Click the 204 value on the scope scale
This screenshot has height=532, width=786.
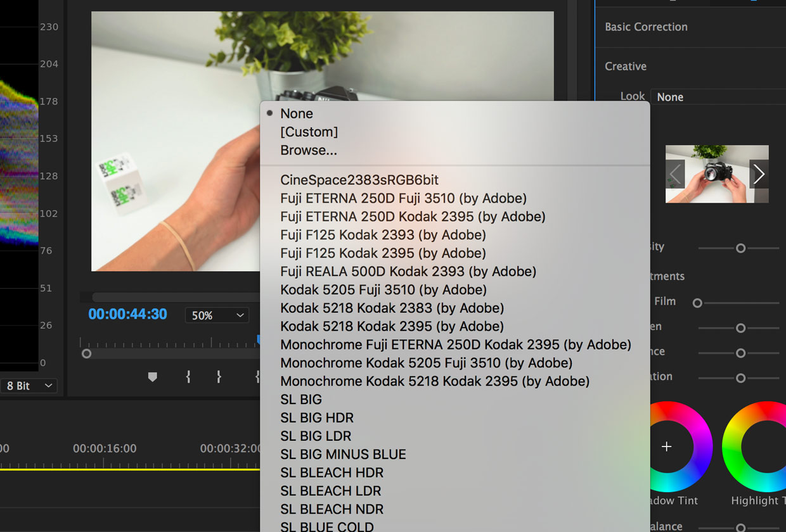pos(49,64)
